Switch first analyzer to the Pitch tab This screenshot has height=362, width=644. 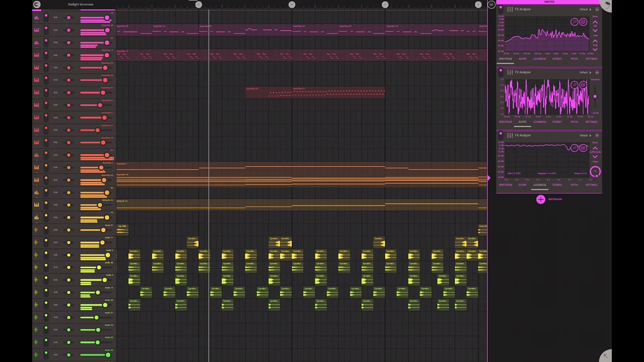[x=574, y=59]
